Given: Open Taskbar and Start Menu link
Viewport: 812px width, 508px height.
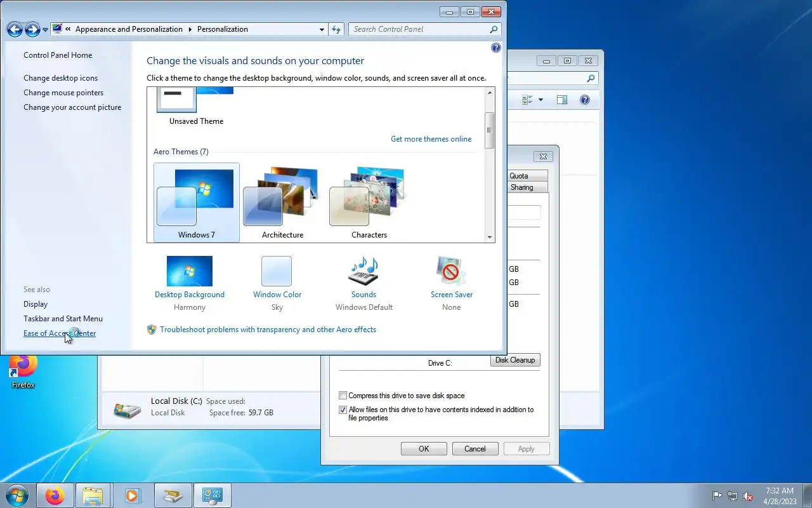Looking at the screenshot, I should point(63,319).
